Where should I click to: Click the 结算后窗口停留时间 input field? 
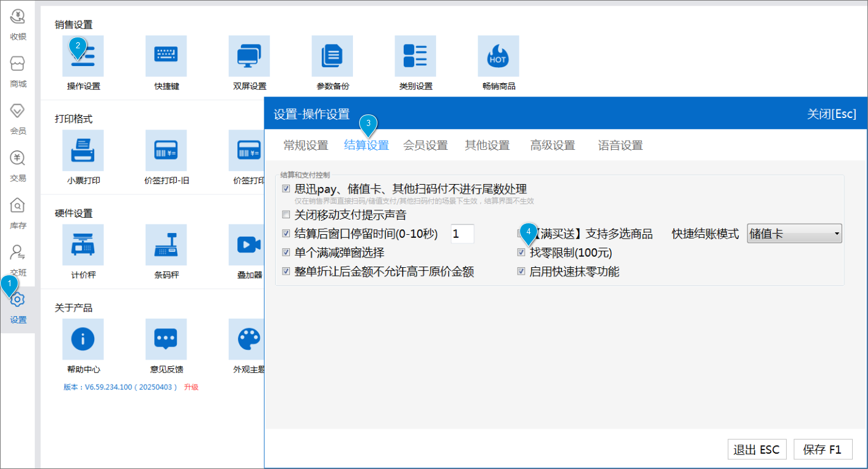pyautogui.click(x=462, y=234)
